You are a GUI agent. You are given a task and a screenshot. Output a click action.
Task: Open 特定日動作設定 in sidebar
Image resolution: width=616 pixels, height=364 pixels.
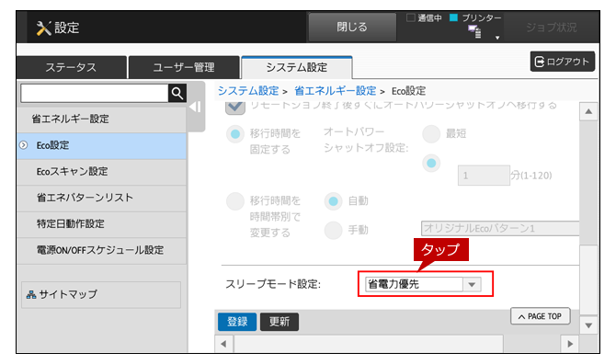102,224
